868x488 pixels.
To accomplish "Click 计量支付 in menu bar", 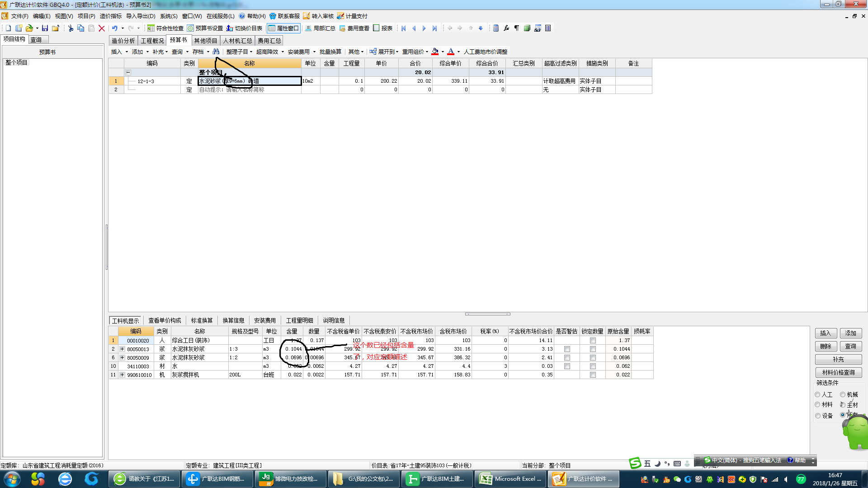I will click(352, 16).
